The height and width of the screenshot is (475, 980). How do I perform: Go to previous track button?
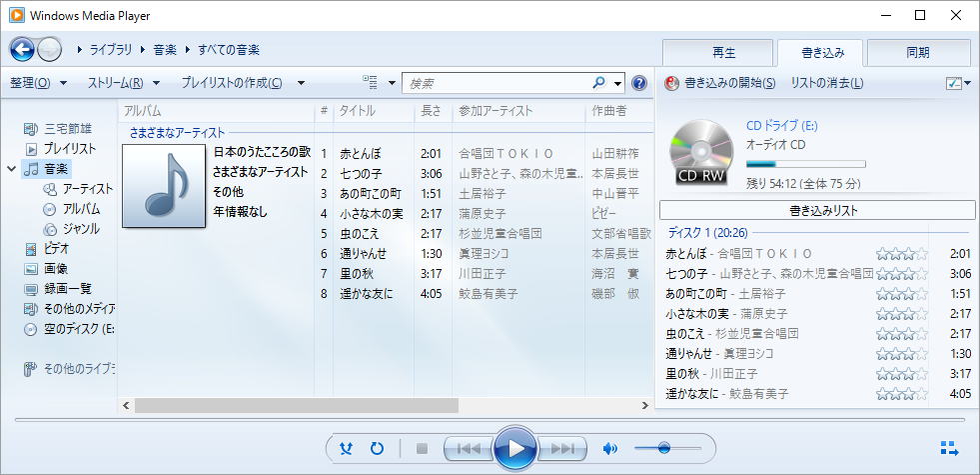[466, 449]
